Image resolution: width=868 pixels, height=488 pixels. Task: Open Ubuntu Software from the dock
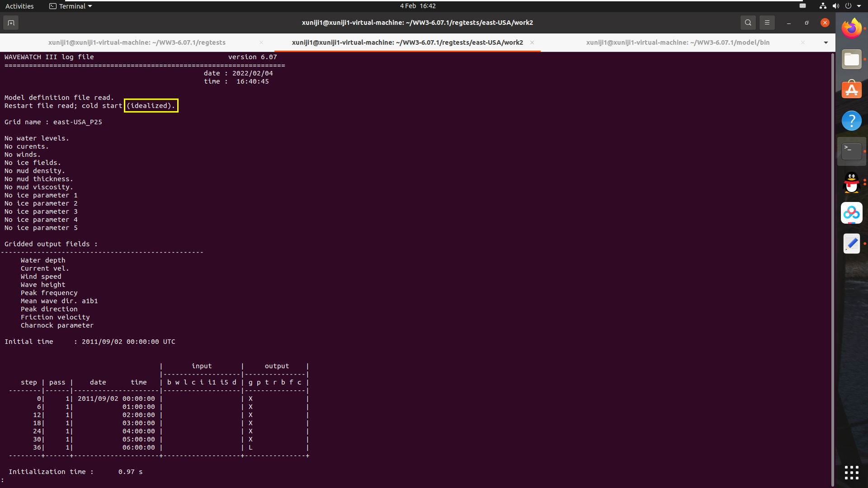(852, 90)
